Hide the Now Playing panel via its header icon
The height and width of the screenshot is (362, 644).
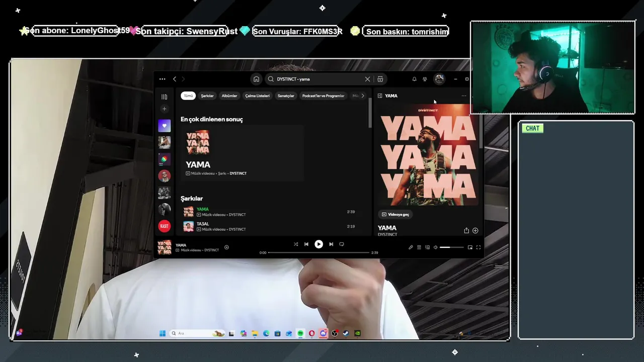tap(380, 96)
